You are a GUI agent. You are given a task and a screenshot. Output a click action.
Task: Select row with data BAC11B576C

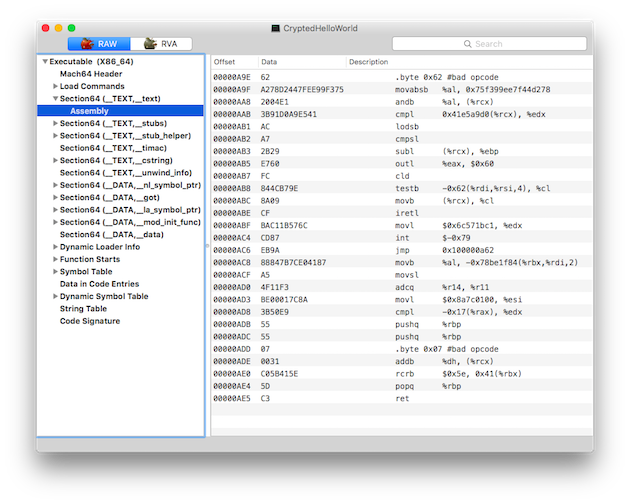402,225
